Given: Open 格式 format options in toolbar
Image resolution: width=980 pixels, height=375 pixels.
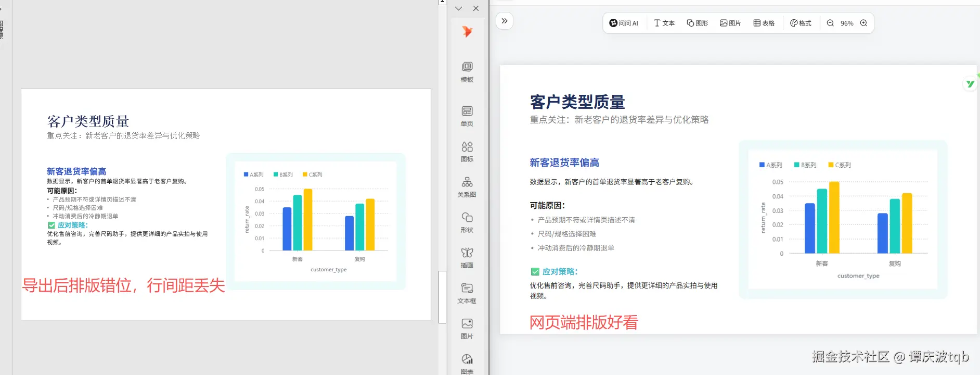Looking at the screenshot, I should tap(801, 23).
